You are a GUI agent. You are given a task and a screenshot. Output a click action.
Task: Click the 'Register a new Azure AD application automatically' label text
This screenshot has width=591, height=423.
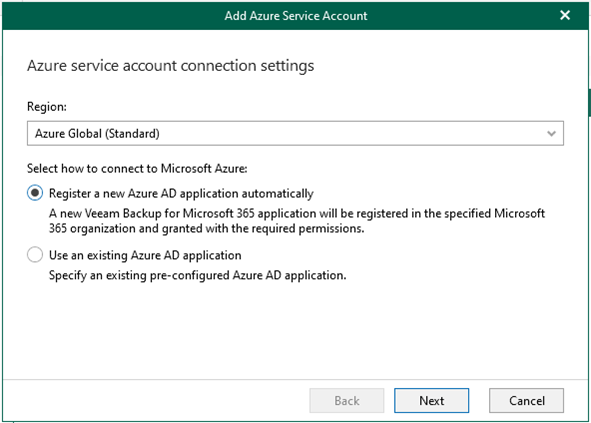tap(181, 193)
